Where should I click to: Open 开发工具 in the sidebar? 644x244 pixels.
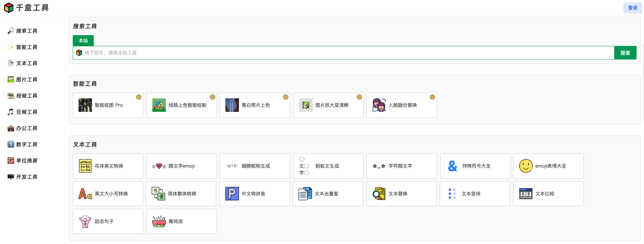point(26,177)
